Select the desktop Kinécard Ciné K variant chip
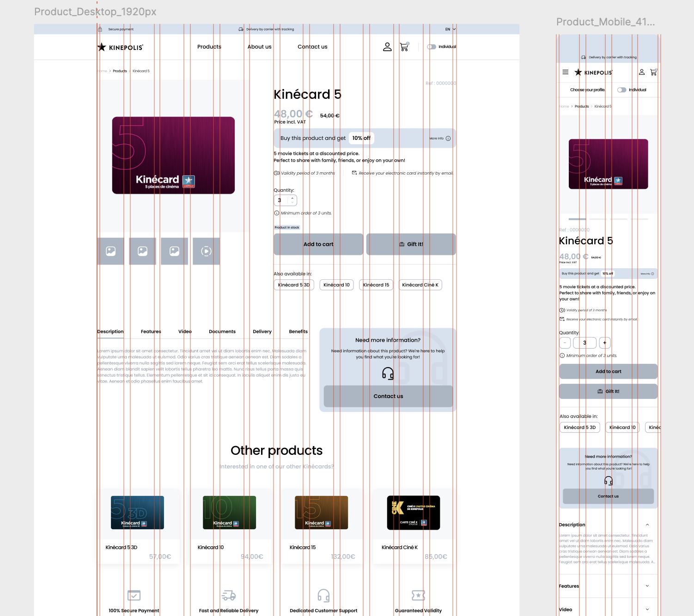This screenshot has width=694, height=616. (420, 285)
